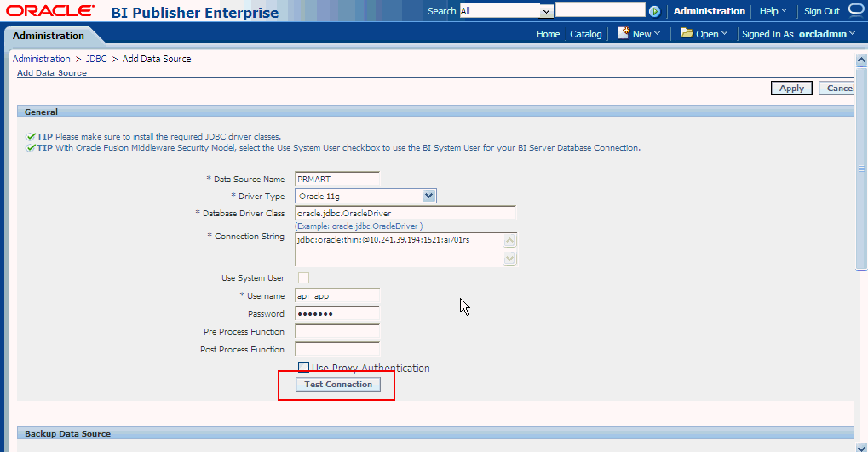Click the Test Connection button
The image size is (868, 452).
click(x=337, y=385)
